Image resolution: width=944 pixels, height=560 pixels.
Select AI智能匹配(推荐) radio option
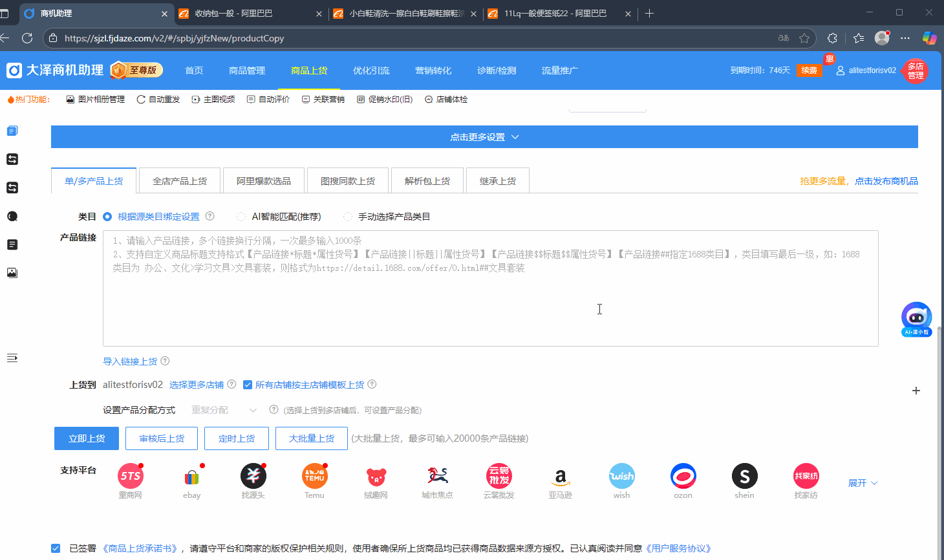click(241, 217)
